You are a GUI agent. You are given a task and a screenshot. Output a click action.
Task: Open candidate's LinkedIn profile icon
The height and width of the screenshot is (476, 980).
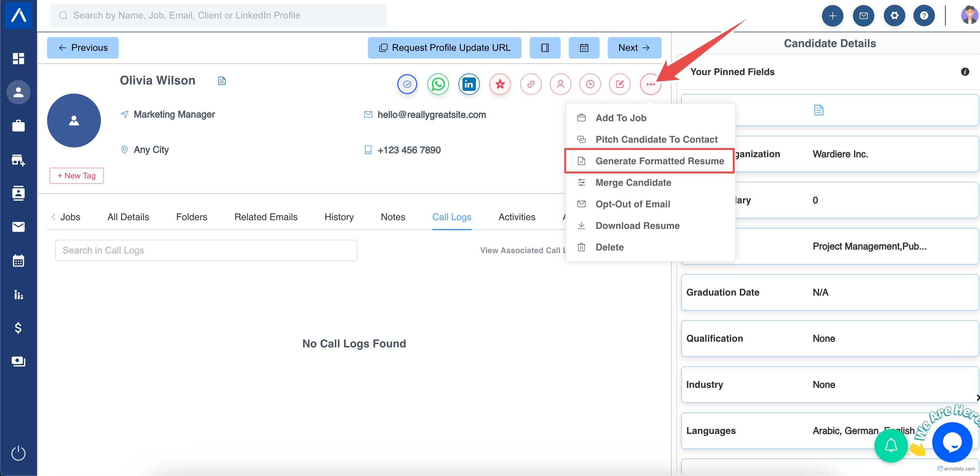[469, 84]
